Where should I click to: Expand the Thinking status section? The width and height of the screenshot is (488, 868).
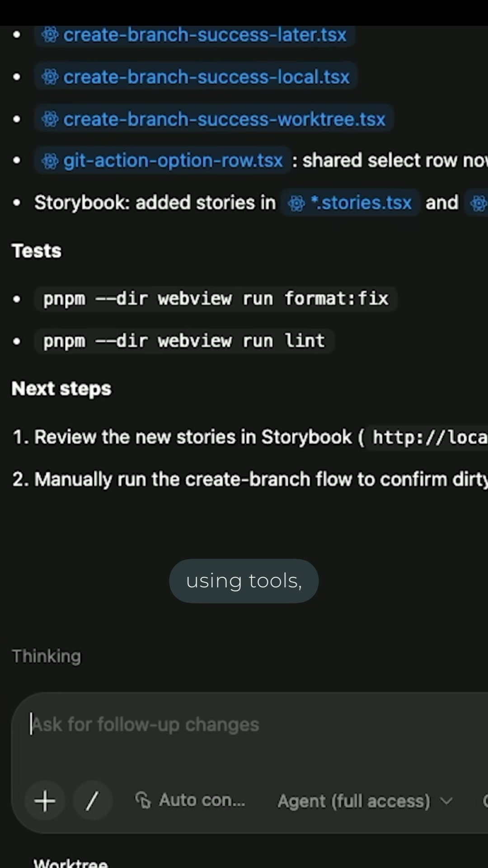(47, 656)
